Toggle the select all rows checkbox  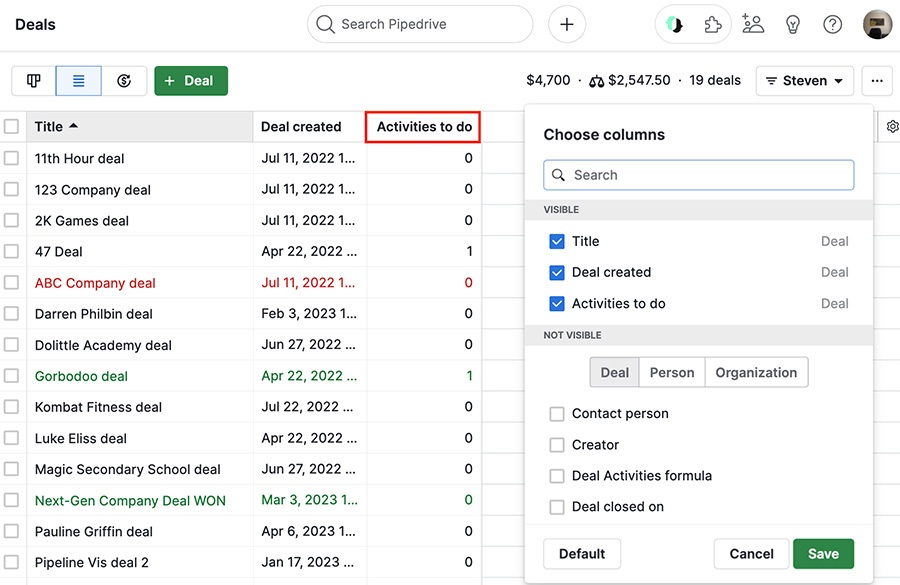[11, 126]
